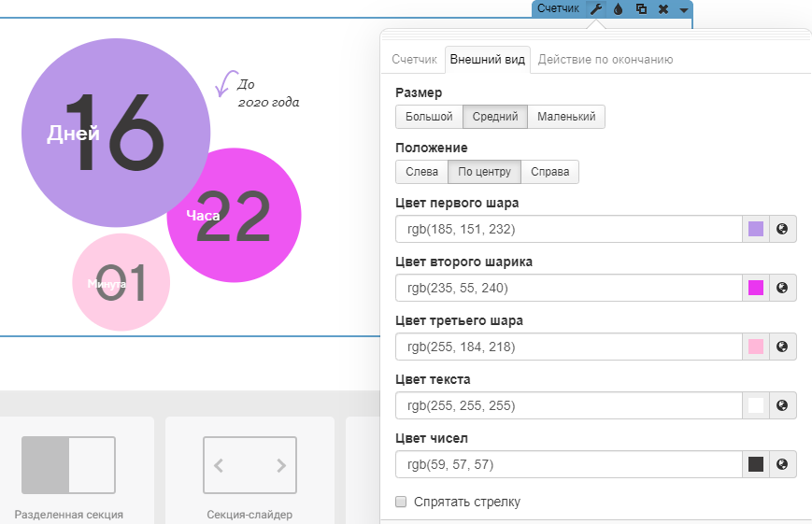Viewport: 812px width, 524px height.
Task: Click the pink third ball color swatch
Action: [x=756, y=347]
